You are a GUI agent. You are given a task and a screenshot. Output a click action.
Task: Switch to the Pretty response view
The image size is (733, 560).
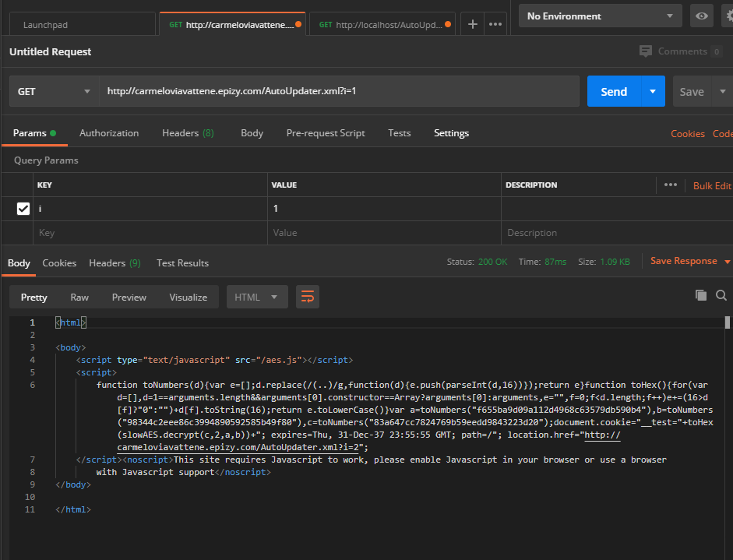33,297
